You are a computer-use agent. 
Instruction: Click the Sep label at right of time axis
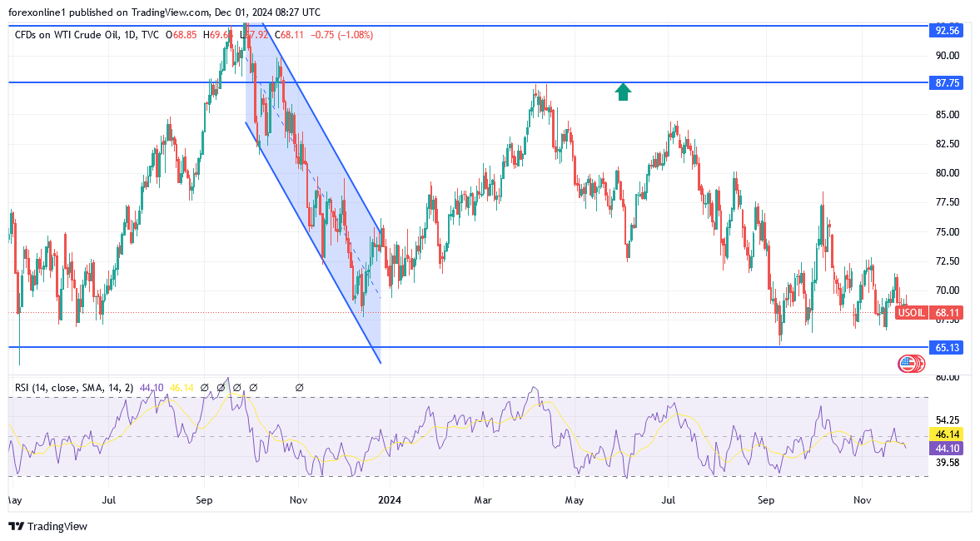tap(766, 501)
